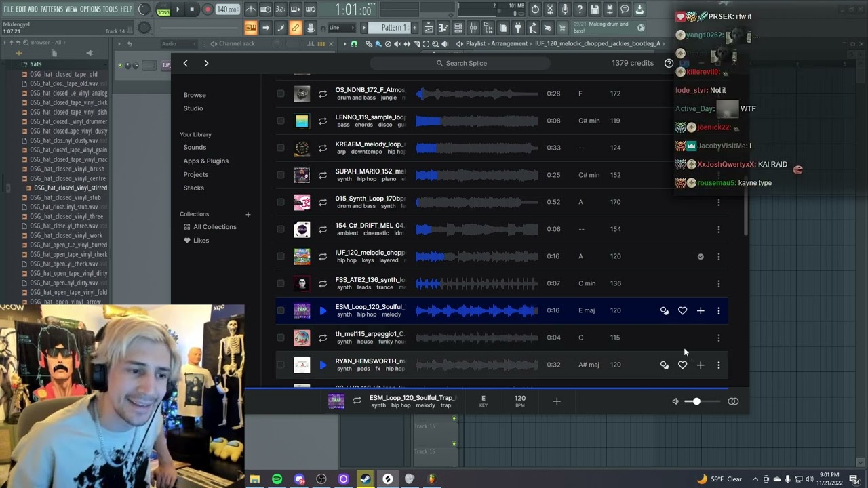
Task: Click the 1379 credits label
Action: [x=633, y=63]
